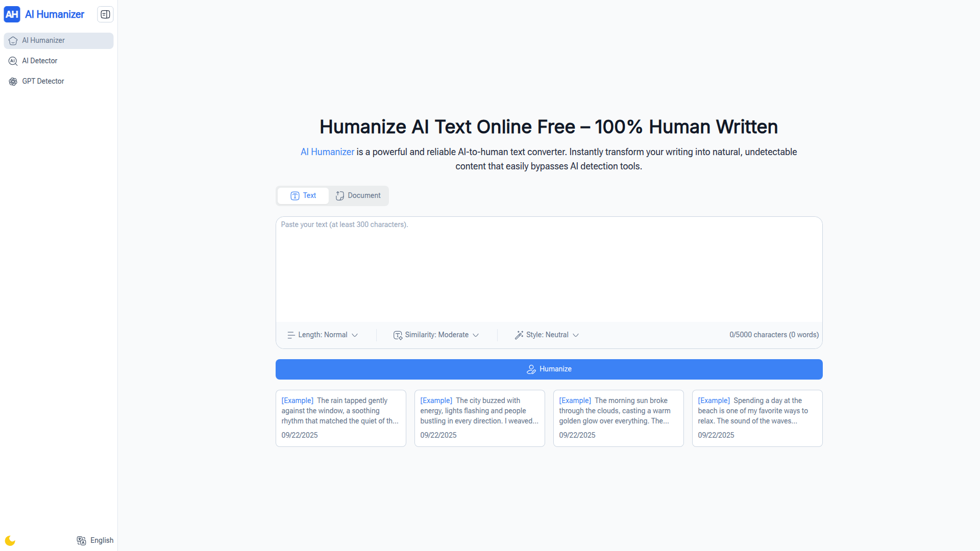Select the Text tab
Screen dimensions: 980x551
click(x=303, y=196)
